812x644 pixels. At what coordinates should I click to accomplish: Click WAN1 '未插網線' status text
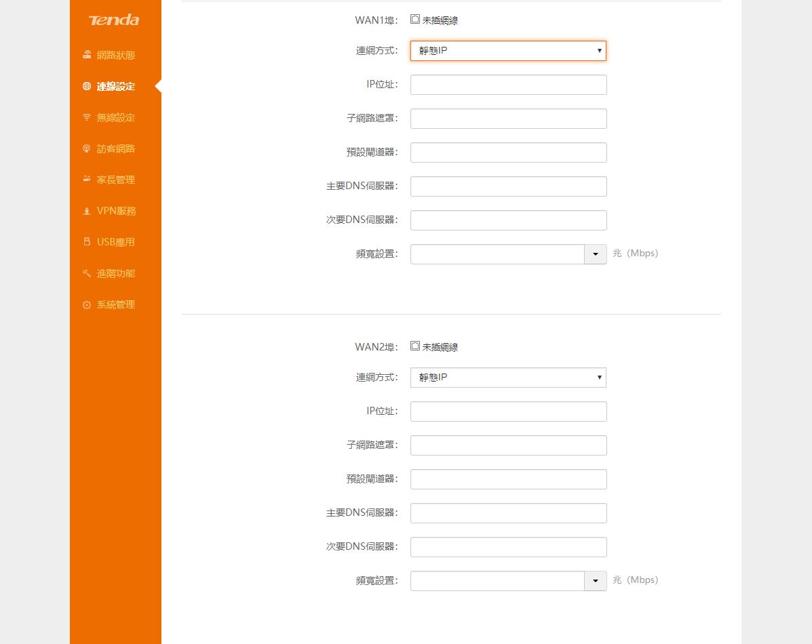[440, 21]
